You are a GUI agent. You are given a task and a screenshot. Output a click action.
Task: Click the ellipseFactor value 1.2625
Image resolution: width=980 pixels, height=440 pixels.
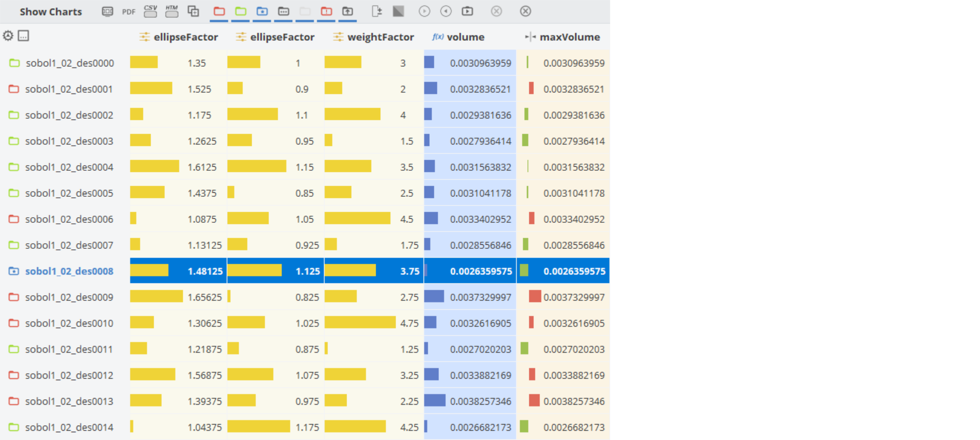coord(202,141)
